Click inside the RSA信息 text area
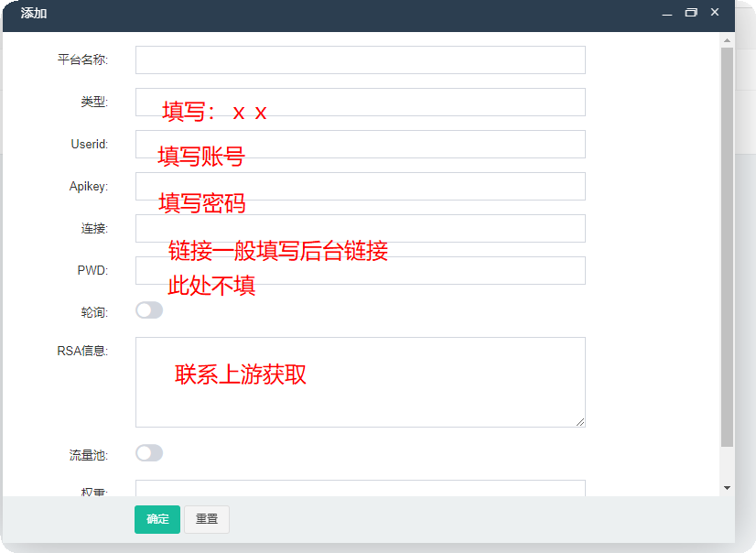Screen dimensions: 756x553 pyautogui.click(x=361, y=383)
